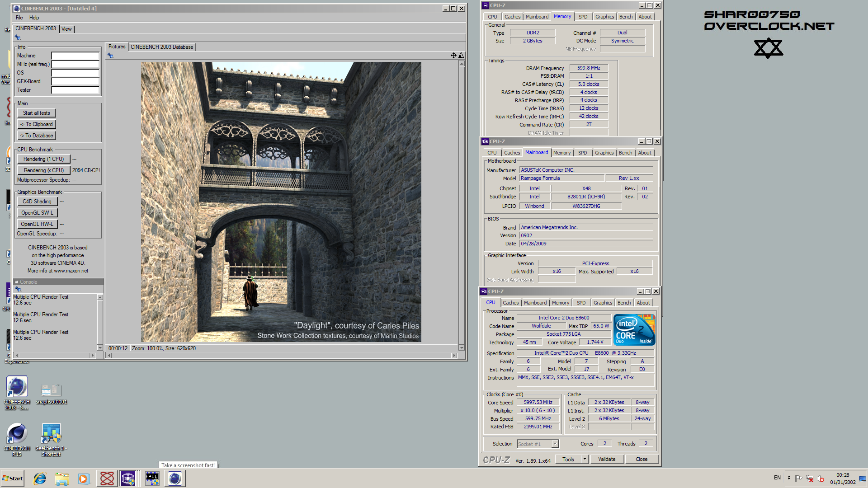Click the Validate button in CPU-Z
The image size is (868, 488).
click(607, 459)
